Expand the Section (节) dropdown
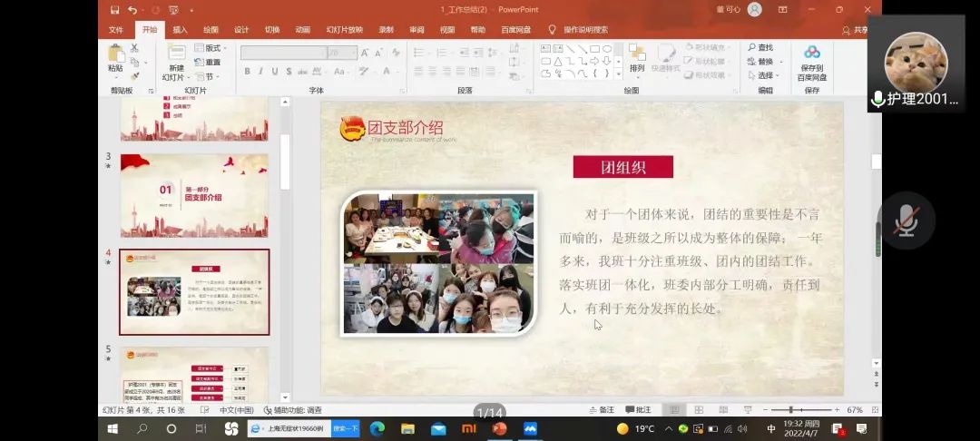The height and width of the screenshot is (441, 980). click(207, 77)
